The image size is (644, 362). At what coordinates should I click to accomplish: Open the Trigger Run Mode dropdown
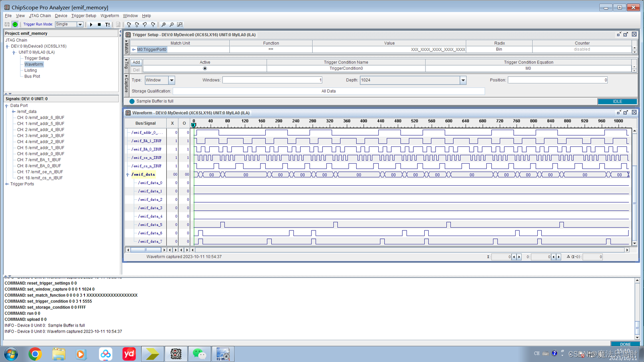tap(80, 25)
